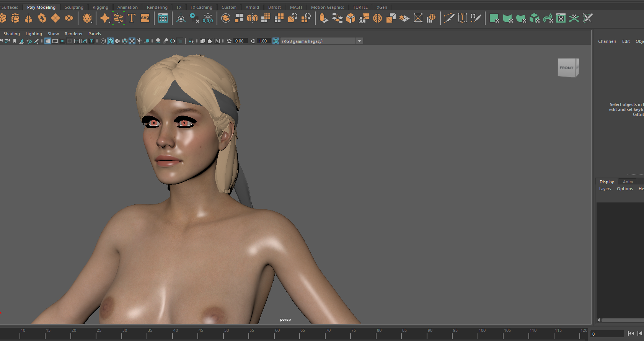Click the Channels menu in Channel Box
This screenshot has height=341, width=644.
click(607, 41)
